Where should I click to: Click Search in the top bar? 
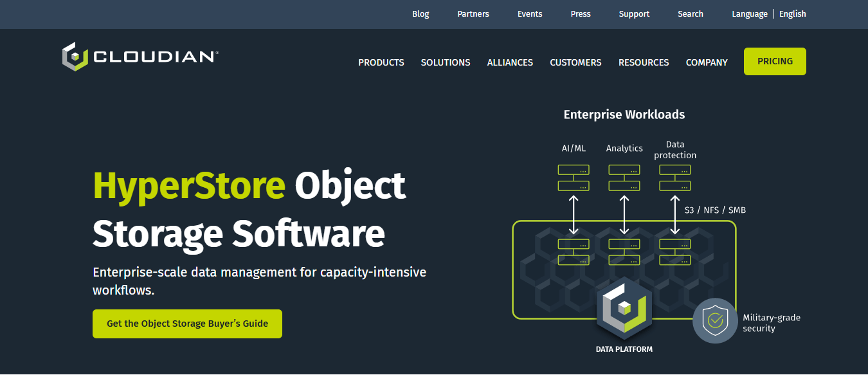pyautogui.click(x=690, y=14)
